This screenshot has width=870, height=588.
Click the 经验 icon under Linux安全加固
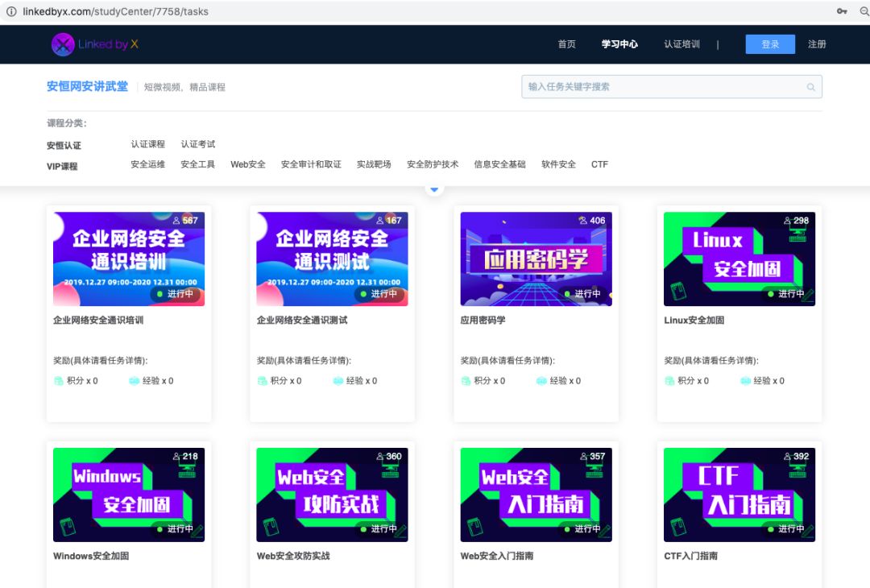point(746,381)
